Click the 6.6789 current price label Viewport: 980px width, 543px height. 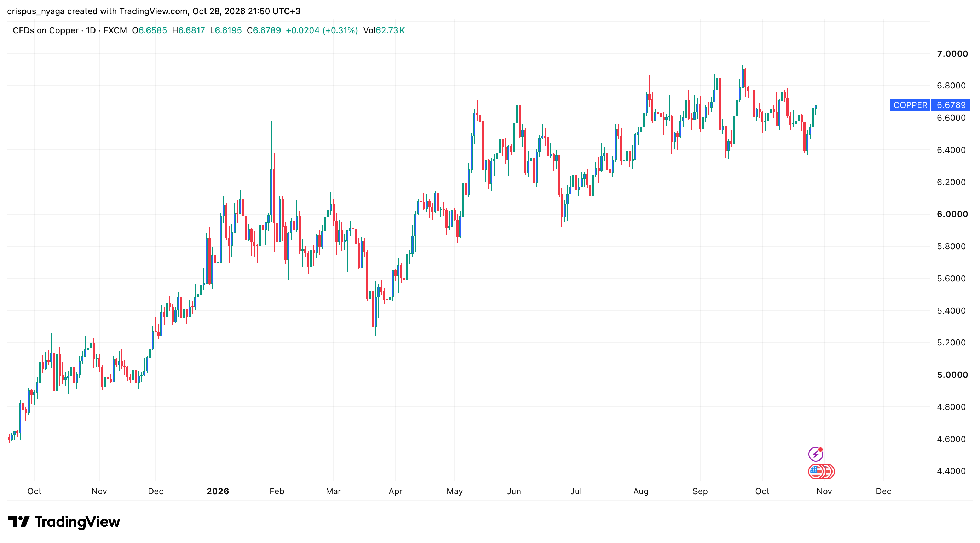click(x=951, y=105)
